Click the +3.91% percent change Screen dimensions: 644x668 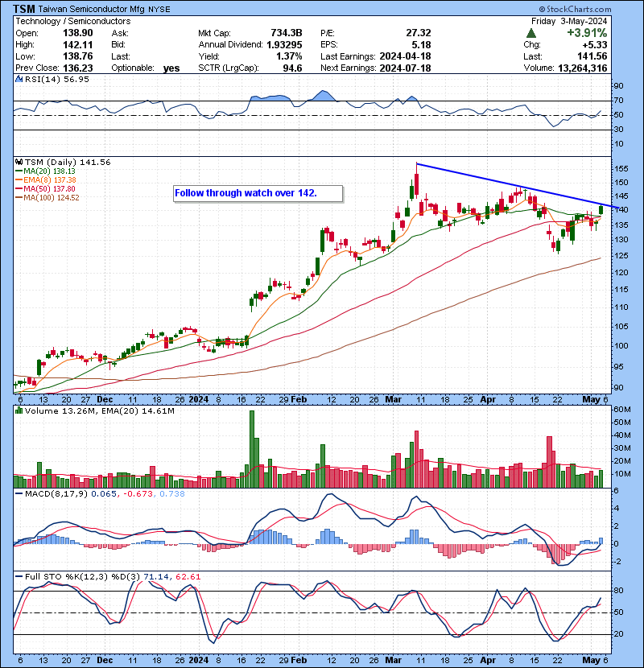pos(587,33)
